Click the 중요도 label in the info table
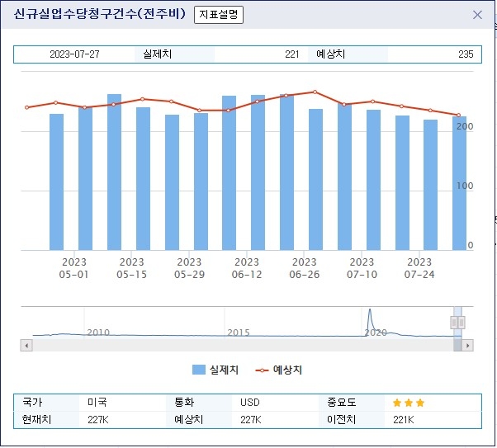 (342, 402)
